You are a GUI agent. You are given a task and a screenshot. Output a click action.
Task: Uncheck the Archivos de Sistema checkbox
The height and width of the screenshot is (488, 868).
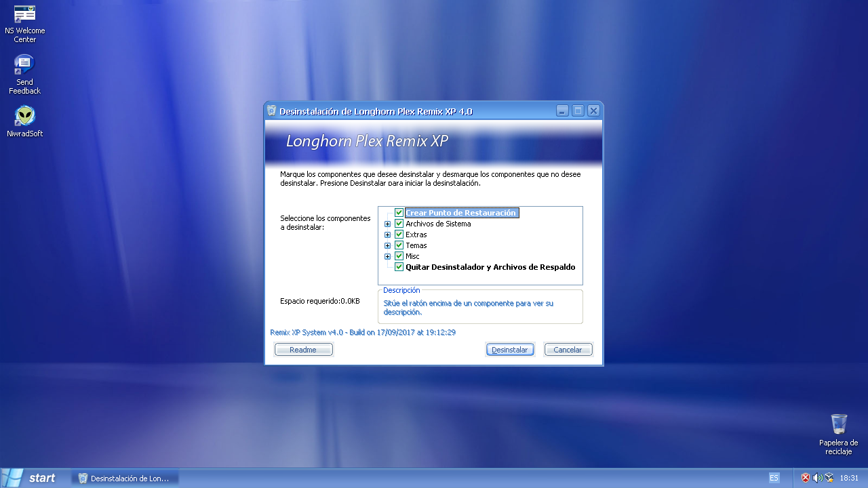pyautogui.click(x=399, y=224)
